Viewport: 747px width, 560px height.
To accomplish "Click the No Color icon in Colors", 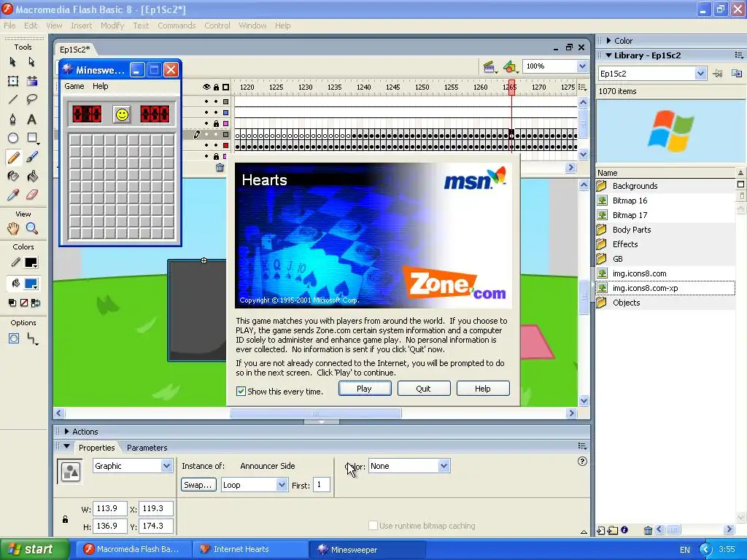I will pyautogui.click(x=24, y=303).
